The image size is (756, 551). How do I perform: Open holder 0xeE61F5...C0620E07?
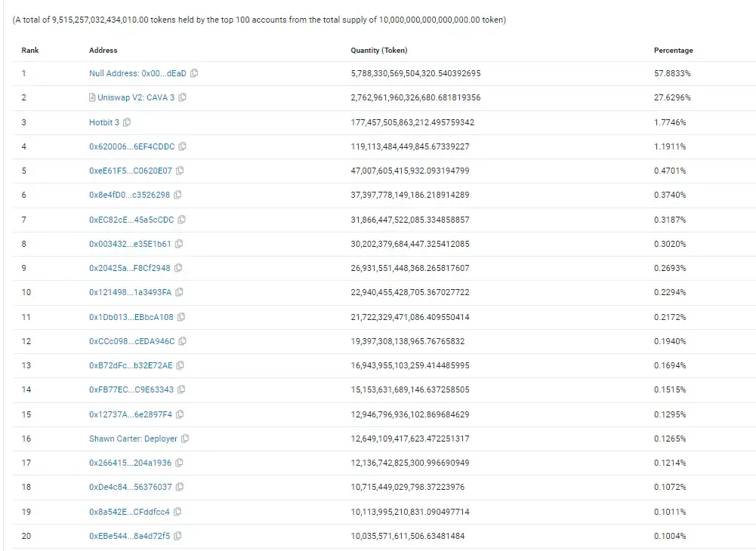[130, 171]
